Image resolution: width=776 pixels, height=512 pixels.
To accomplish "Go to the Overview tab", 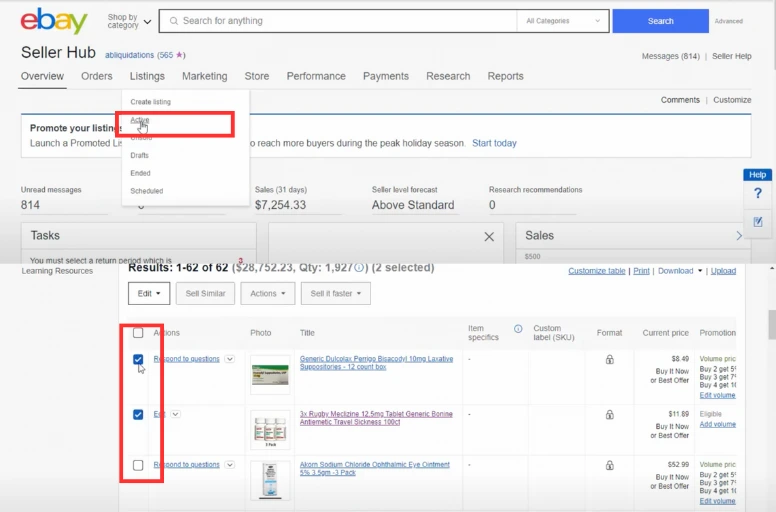I will [x=42, y=76].
